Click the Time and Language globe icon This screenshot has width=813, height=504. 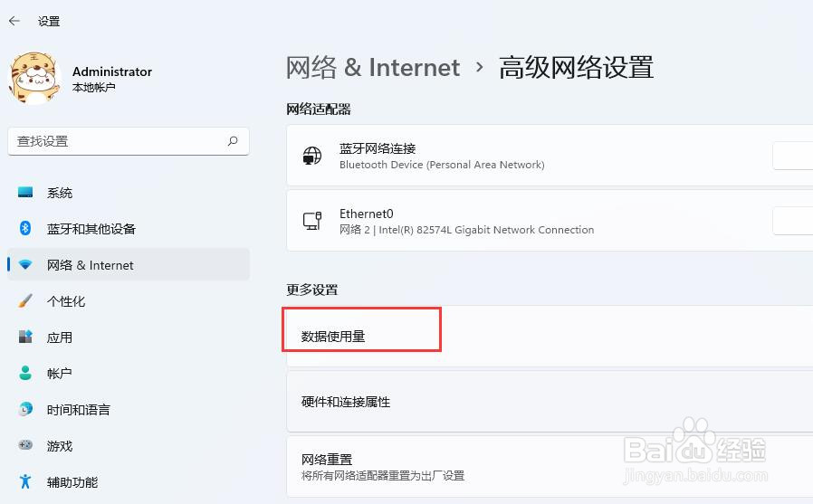(25, 410)
